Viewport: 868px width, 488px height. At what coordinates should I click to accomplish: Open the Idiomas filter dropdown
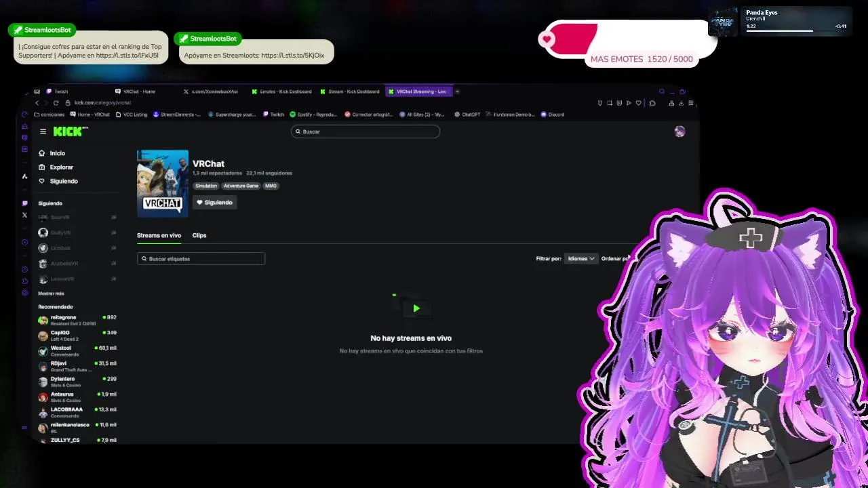(581, 258)
